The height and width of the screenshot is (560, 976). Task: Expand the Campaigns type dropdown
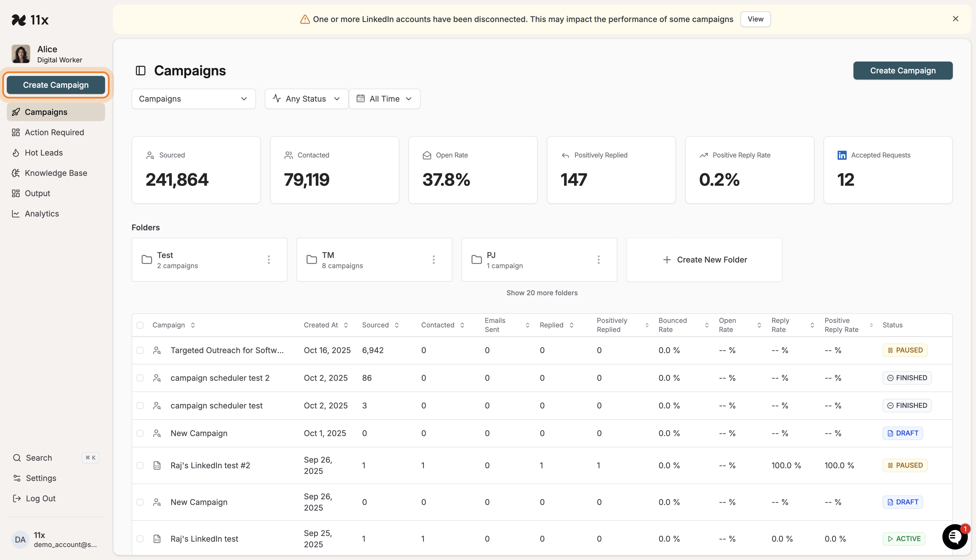point(193,99)
